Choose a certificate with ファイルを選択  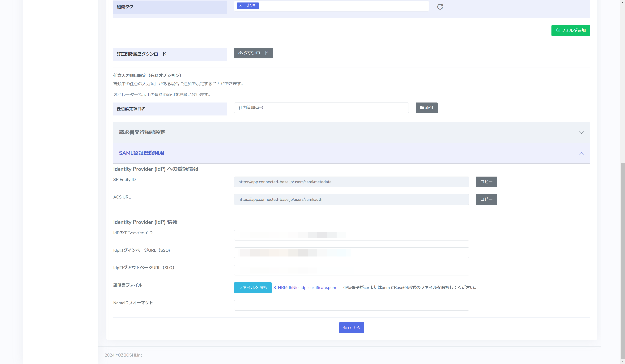(253, 288)
